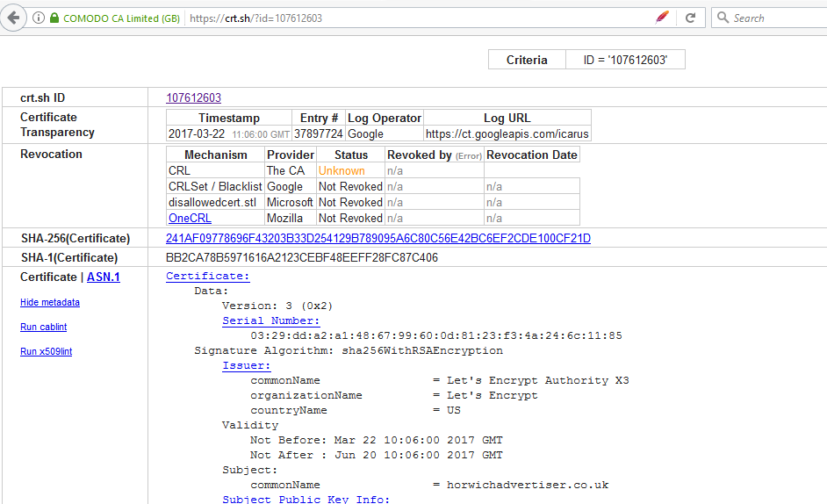Click the Certificate Transparency row label
827x504 pixels.
[x=57, y=125]
